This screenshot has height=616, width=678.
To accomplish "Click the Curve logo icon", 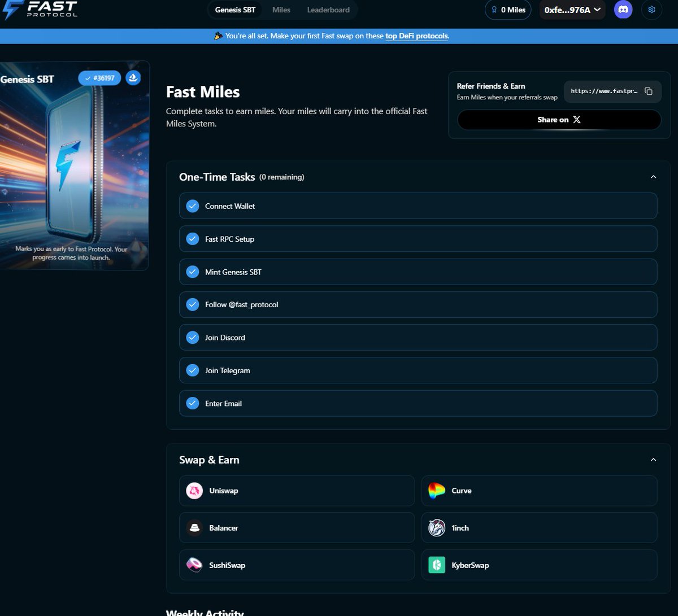I will coord(437,491).
